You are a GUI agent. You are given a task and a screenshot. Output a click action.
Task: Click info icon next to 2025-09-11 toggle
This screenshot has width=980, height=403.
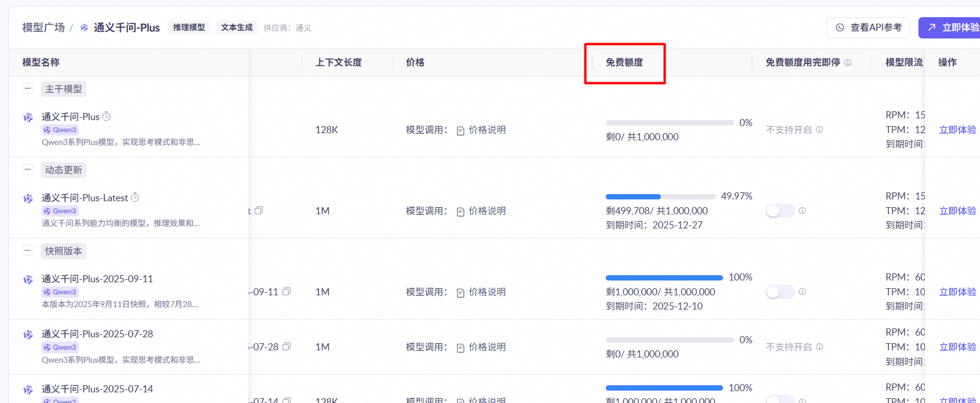point(802,292)
